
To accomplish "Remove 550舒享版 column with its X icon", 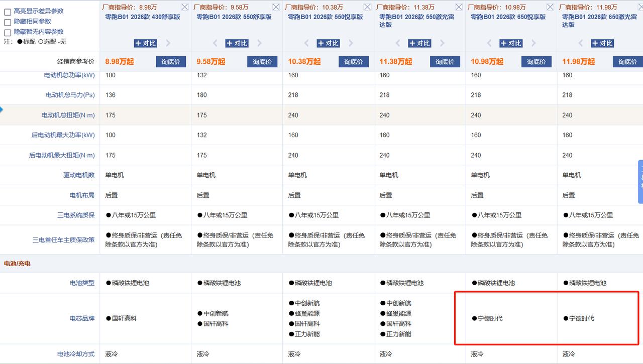I will [x=276, y=7].
